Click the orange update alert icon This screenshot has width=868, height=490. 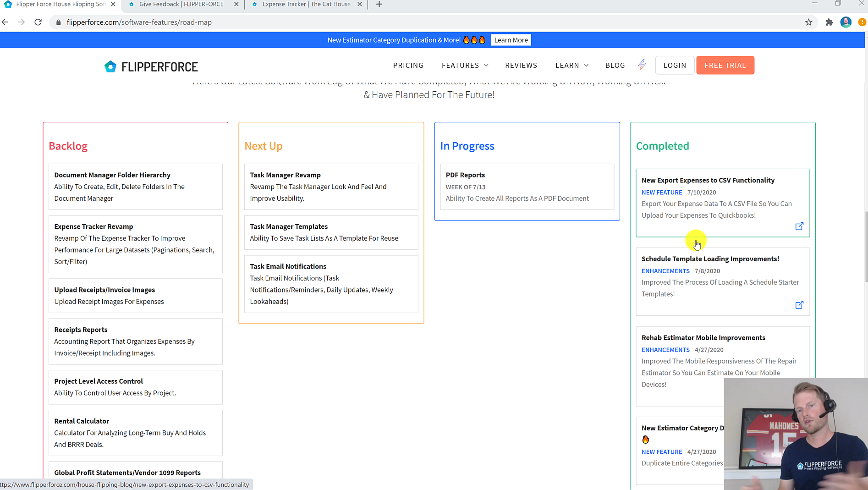(x=862, y=22)
